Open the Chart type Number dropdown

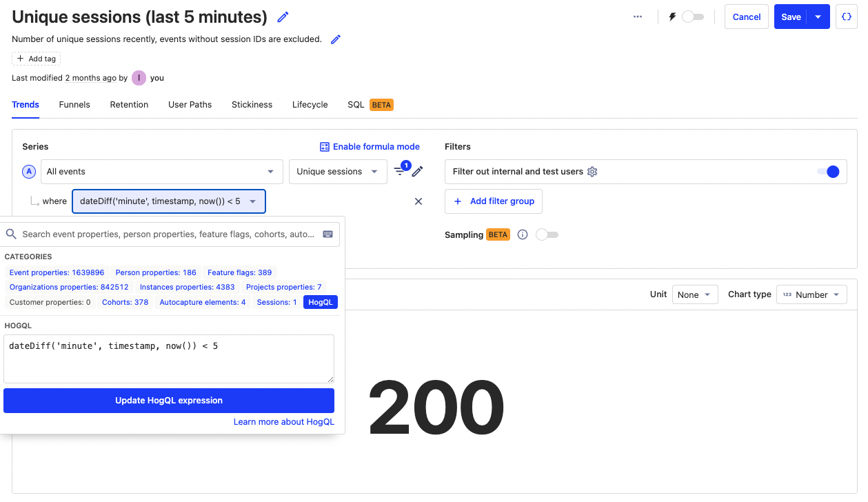tap(811, 294)
